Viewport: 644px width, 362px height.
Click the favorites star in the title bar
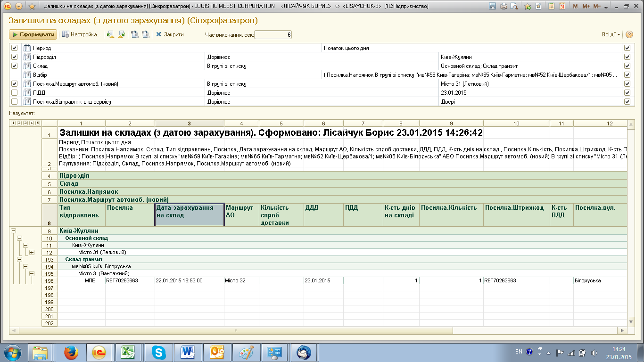(x=32, y=6)
